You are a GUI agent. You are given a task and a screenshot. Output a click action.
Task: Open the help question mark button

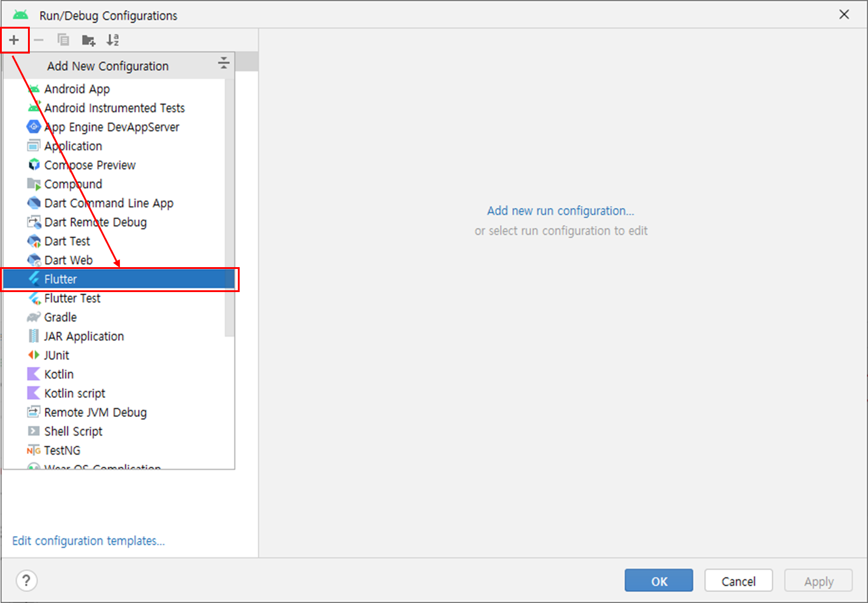click(26, 580)
